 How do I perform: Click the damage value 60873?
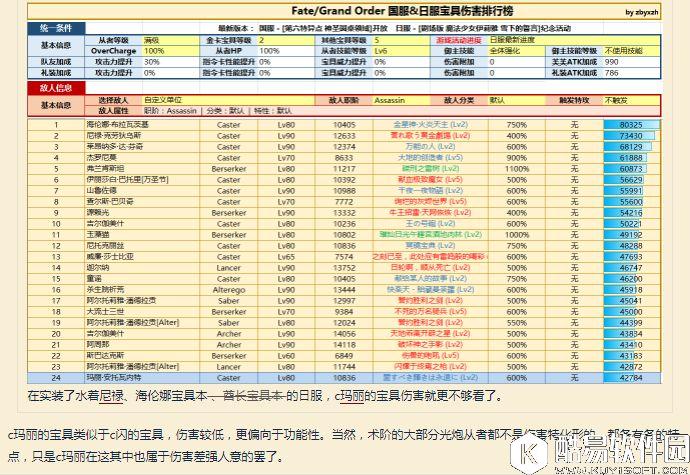tap(631, 169)
